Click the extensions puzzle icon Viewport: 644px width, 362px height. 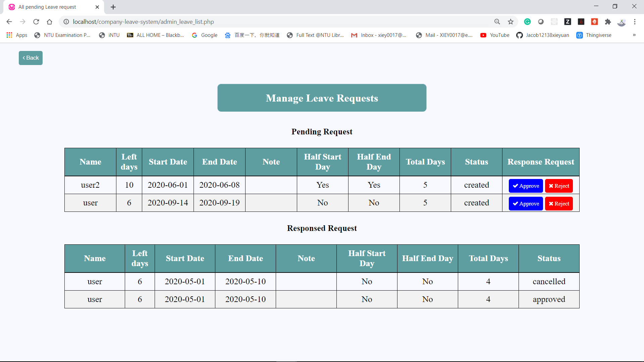click(608, 21)
